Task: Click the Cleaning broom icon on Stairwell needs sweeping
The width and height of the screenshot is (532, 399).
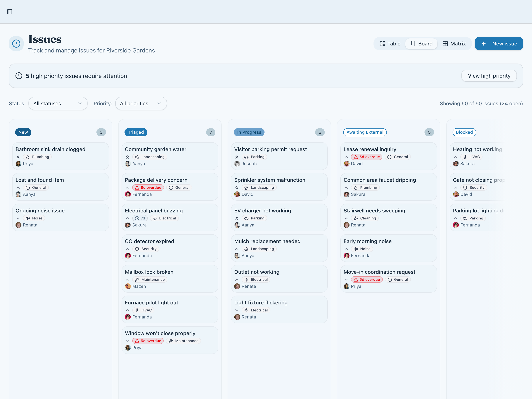Action: 356,218
